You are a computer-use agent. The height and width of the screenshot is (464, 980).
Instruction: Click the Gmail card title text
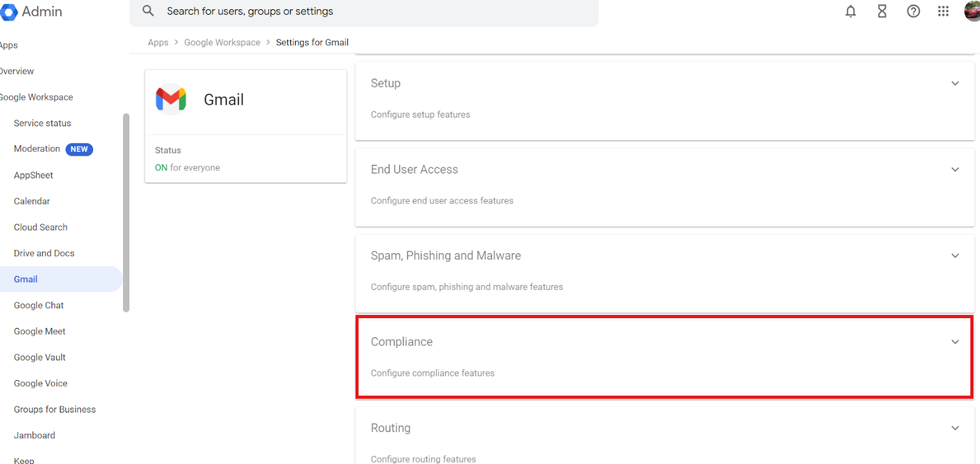[224, 100]
